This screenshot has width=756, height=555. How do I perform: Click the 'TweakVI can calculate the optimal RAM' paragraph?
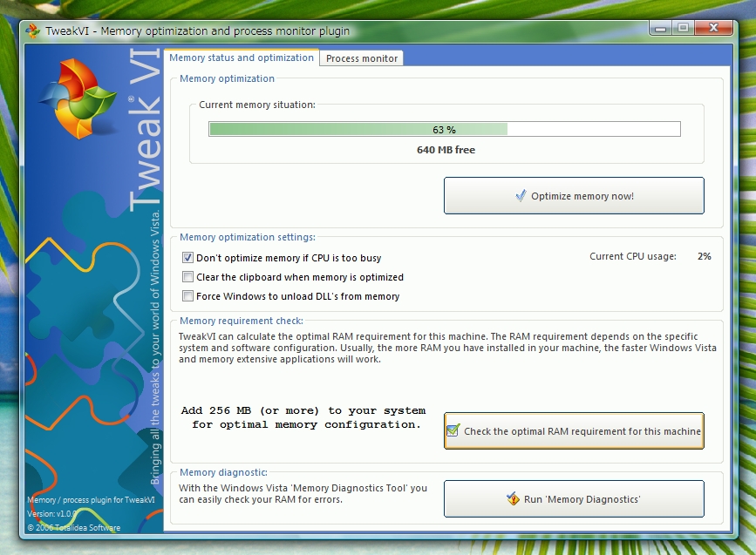tap(447, 348)
